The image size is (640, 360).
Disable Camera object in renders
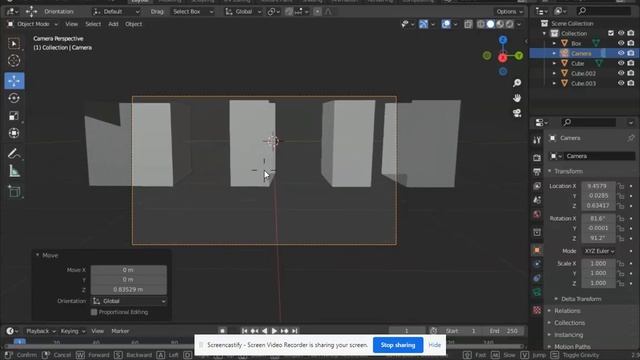(x=631, y=53)
